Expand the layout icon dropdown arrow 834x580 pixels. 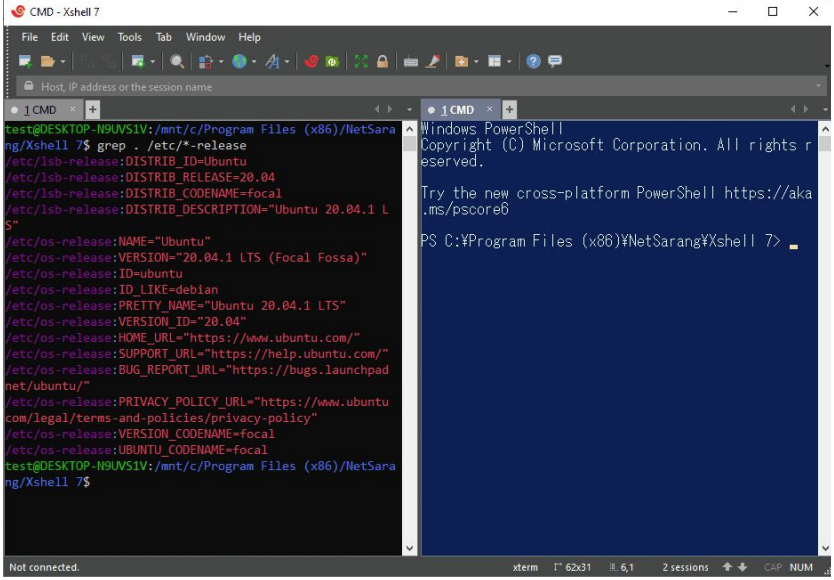(509, 62)
